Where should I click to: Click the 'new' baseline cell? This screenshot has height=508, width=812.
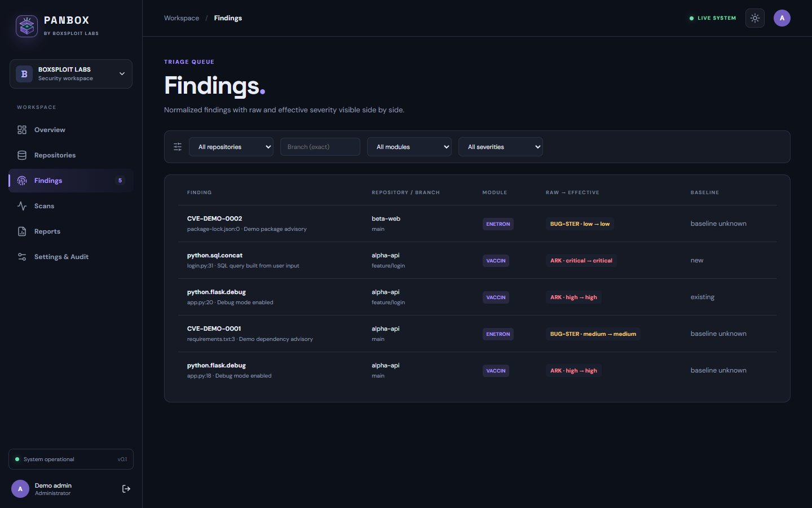click(x=697, y=260)
